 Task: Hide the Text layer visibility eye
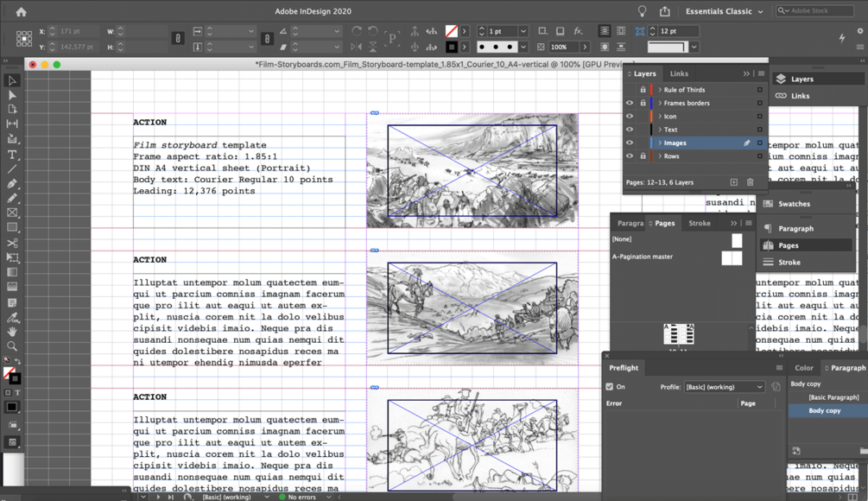[630, 130]
